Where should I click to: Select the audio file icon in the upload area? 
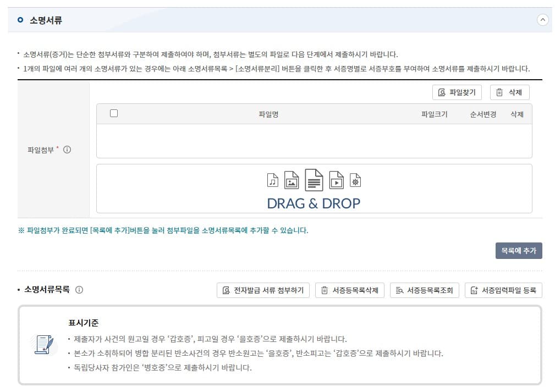coord(272,180)
